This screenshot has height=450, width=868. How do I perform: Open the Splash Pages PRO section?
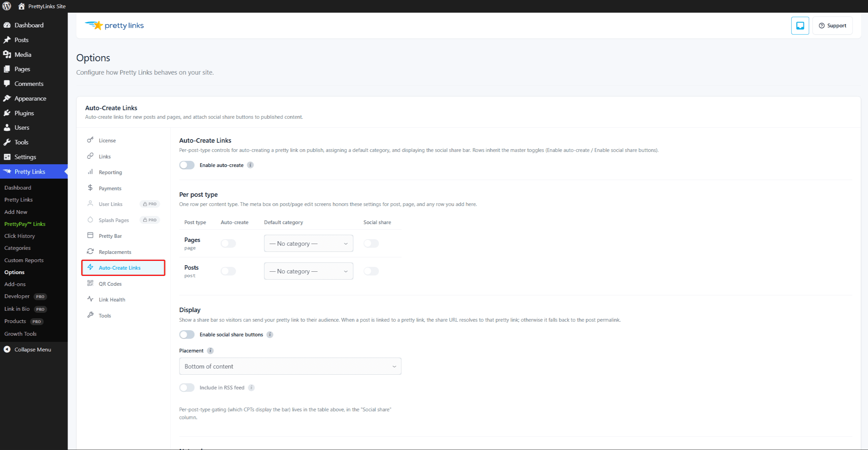(x=123, y=220)
